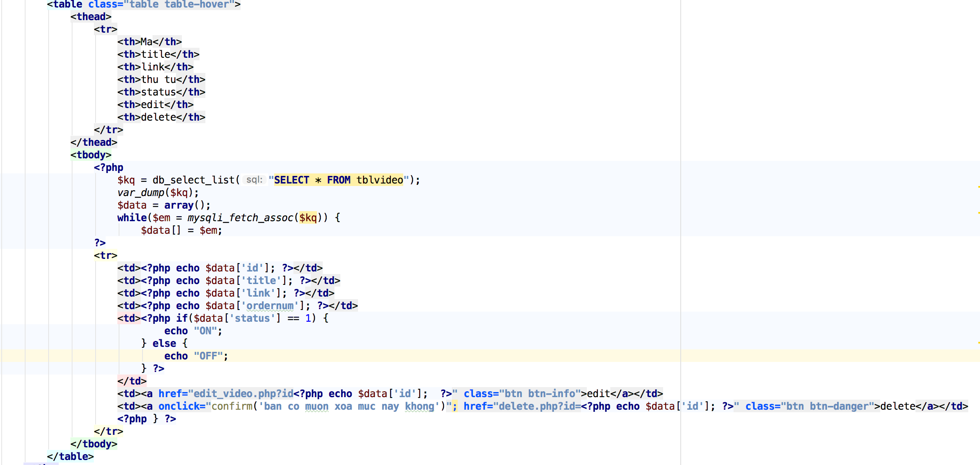This screenshot has height=465, width=980.
Task: Click the db_select_list function name
Action: (x=193, y=180)
